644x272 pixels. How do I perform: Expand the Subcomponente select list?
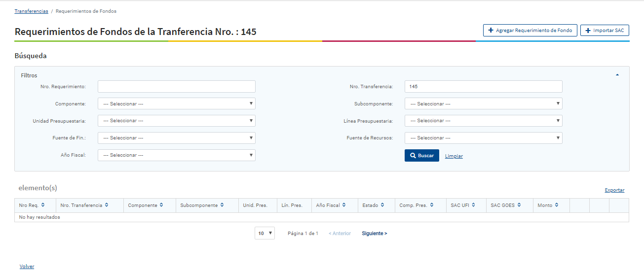tap(483, 103)
